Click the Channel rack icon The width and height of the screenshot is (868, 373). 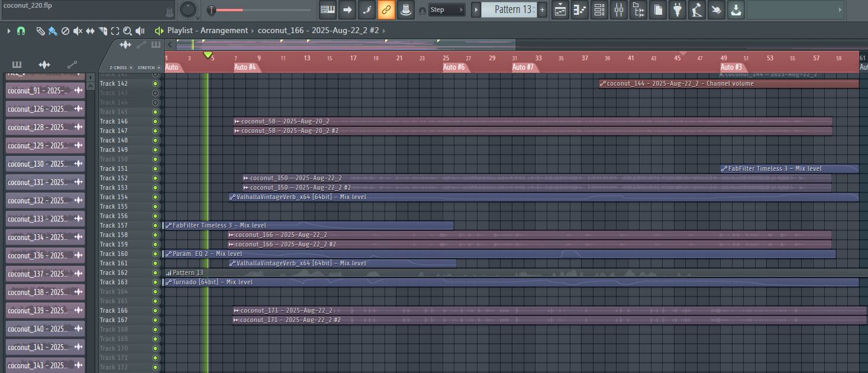click(x=599, y=9)
